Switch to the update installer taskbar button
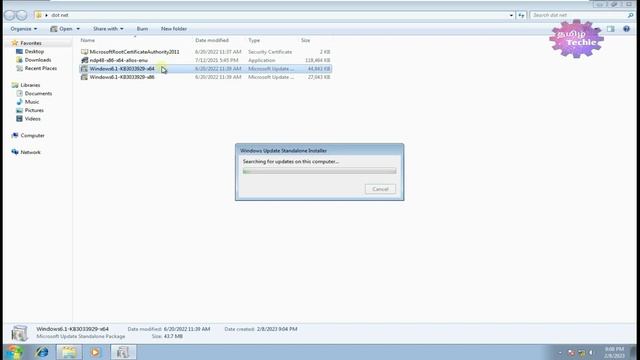Viewport: 640px width, 360px height. tap(123, 352)
